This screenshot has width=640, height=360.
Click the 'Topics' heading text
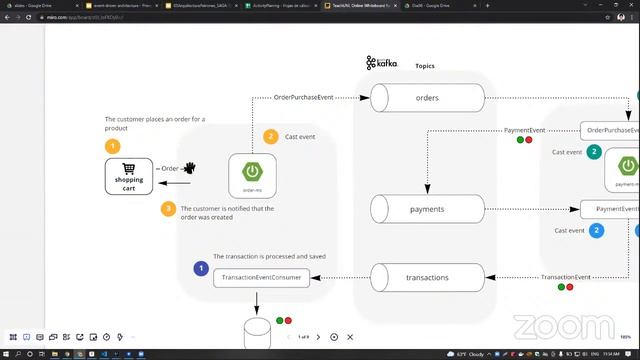tap(425, 66)
